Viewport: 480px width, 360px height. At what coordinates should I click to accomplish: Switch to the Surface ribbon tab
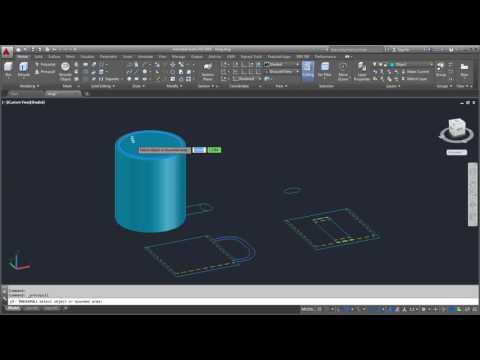(x=54, y=57)
